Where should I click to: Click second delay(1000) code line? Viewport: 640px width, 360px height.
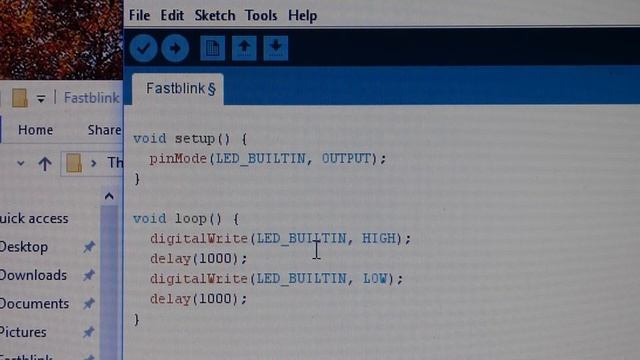click(198, 299)
